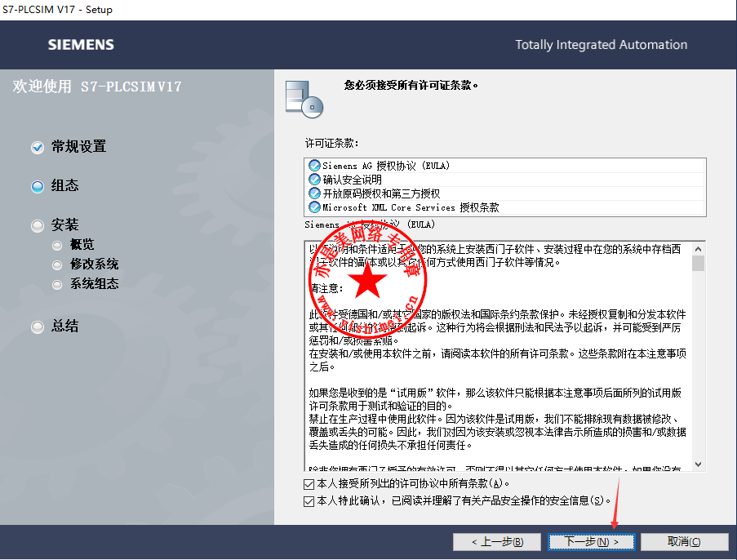The width and height of the screenshot is (737, 560).
Task: Click the 概览 sub-step indicator icon
Action: pos(57,246)
